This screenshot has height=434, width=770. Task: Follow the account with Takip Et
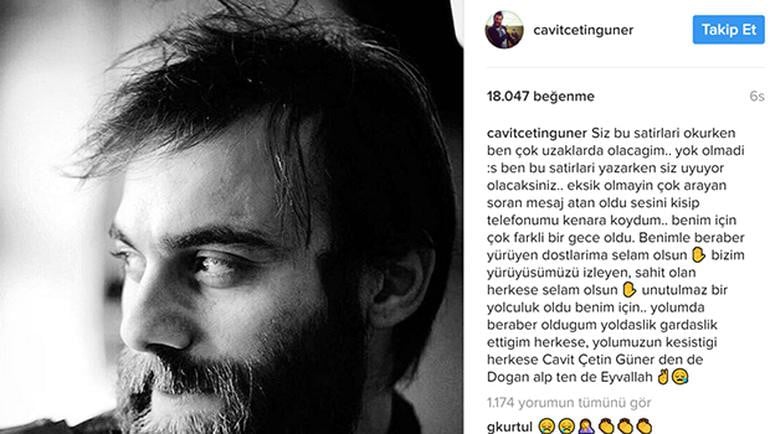tap(728, 29)
